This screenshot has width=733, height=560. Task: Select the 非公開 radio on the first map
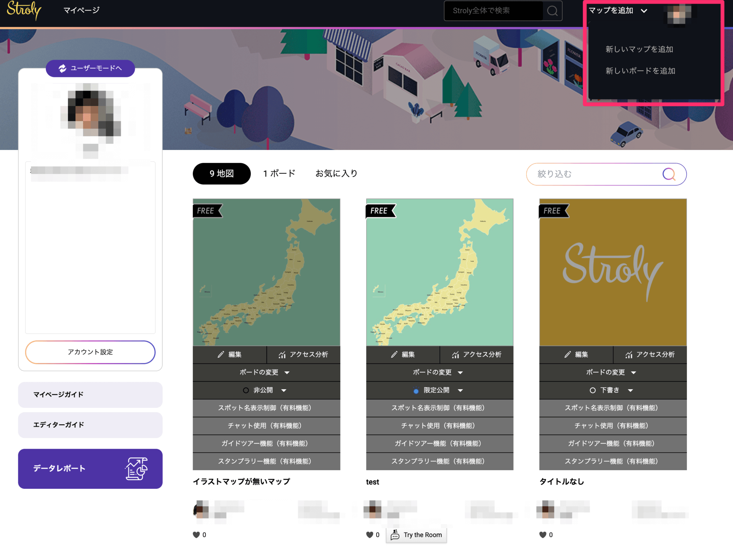click(x=246, y=390)
